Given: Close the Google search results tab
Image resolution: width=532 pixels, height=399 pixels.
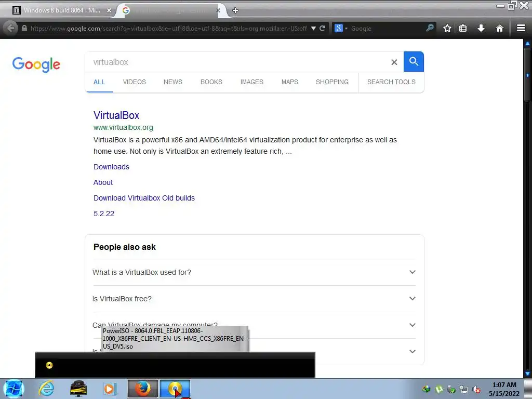Looking at the screenshot, I should point(218,10).
